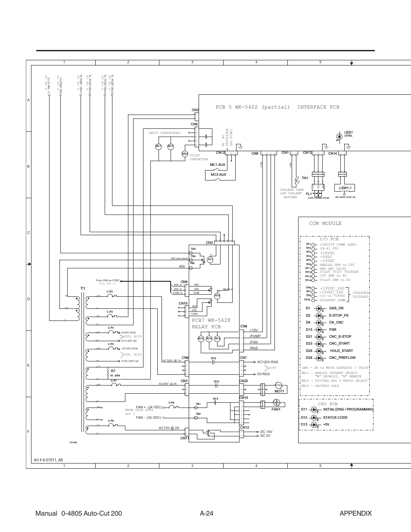
Task: Click the D13 +5V LED symbol
Action: pyautogui.click(x=314, y=424)
